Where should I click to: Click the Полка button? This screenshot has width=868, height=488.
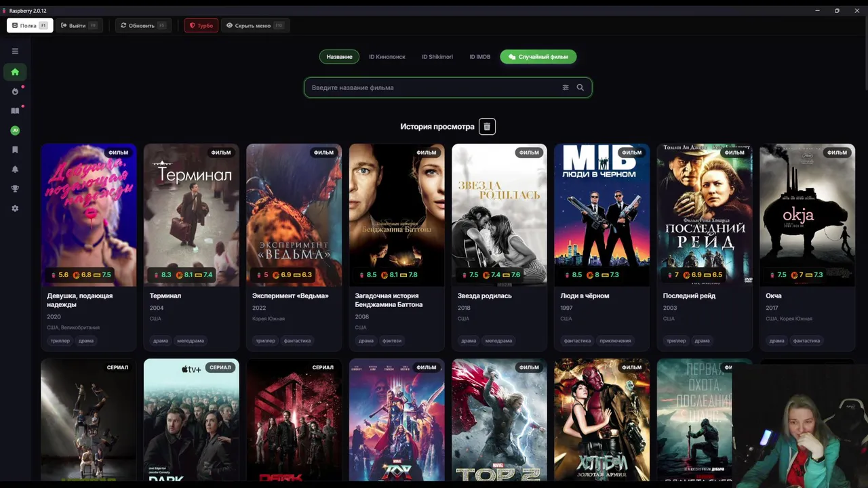pyautogui.click(x=30, y=26)
